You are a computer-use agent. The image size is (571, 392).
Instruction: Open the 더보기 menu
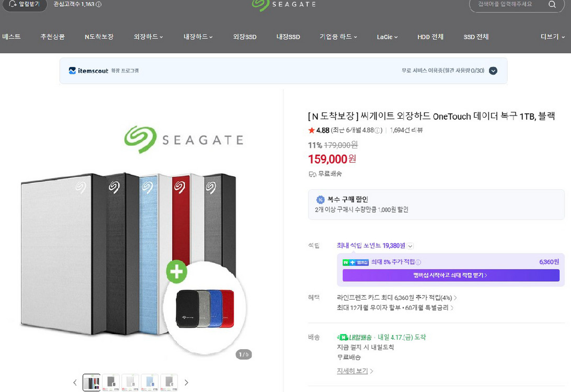552,37
